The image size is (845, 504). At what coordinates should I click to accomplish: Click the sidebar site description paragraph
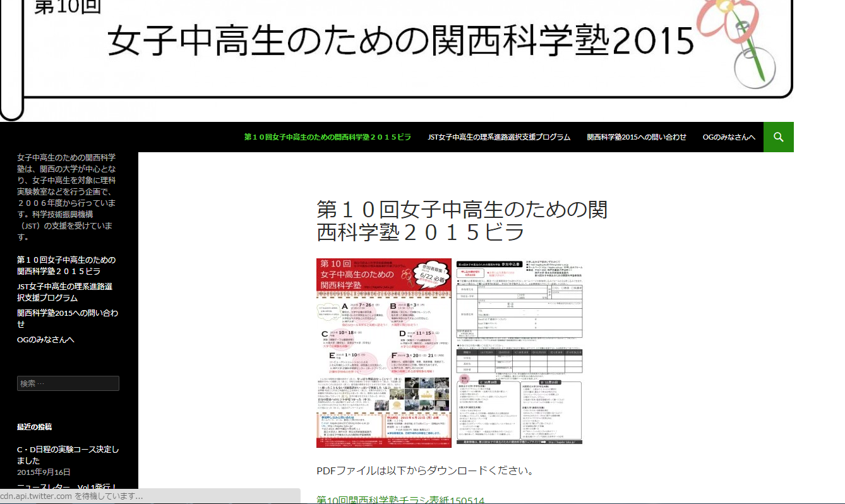[66, 197]
